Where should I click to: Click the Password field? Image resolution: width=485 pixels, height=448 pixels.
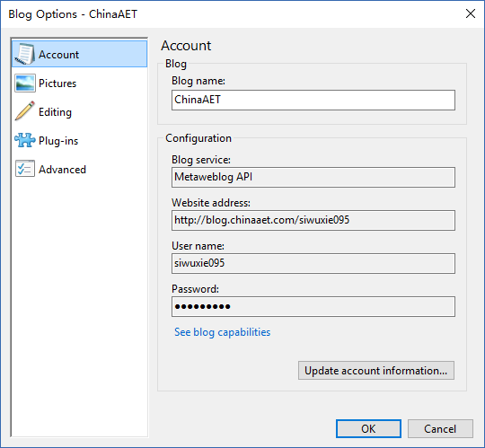click(x=313, y=306)
